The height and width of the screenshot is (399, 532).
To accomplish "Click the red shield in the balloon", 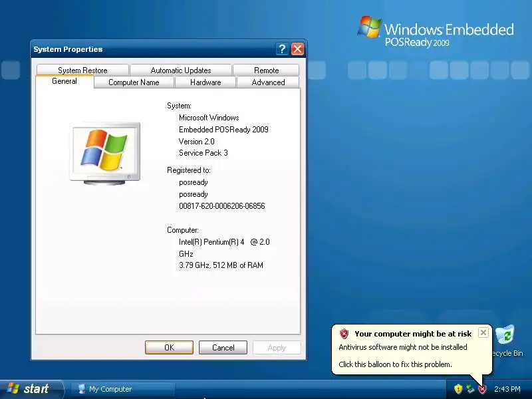I will click(344, 334).
